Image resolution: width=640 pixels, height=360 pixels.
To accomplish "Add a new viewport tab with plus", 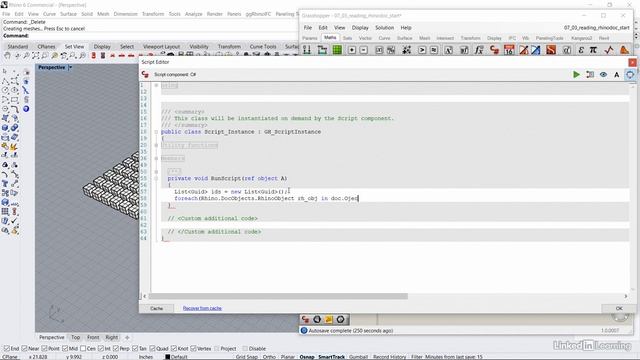I will [127, 338].
